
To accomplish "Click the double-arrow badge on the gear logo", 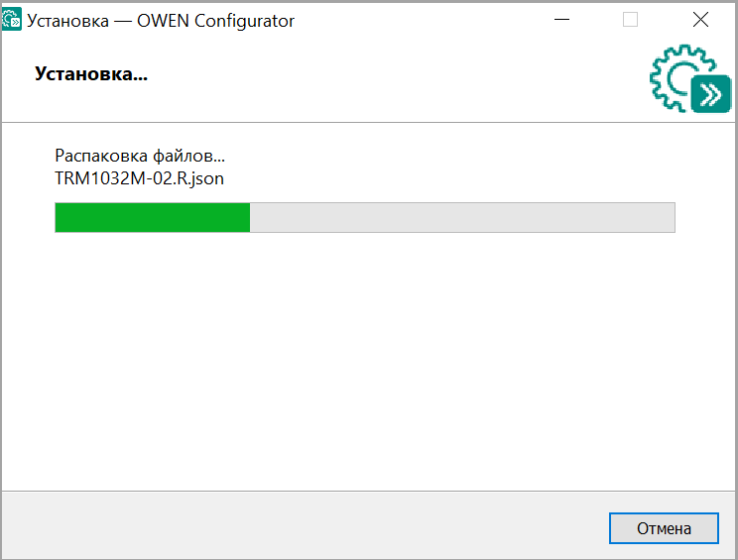I will click(x=710, y=94).
